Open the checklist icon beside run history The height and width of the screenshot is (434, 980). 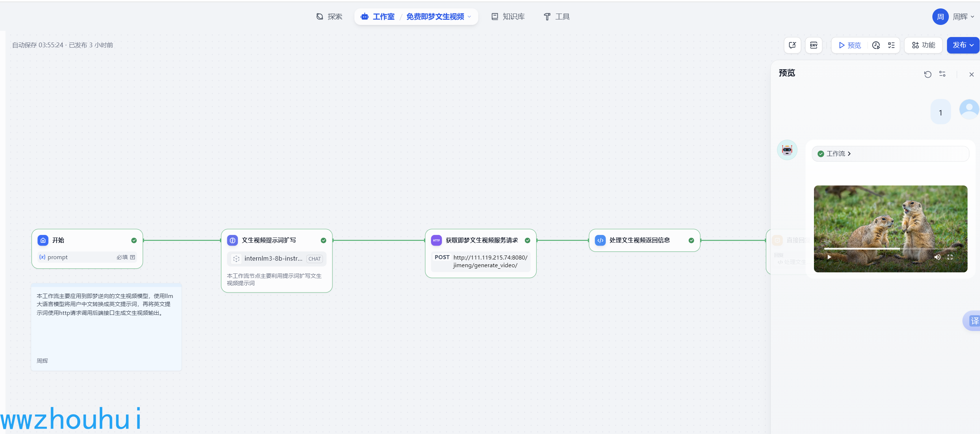[891, 45]
